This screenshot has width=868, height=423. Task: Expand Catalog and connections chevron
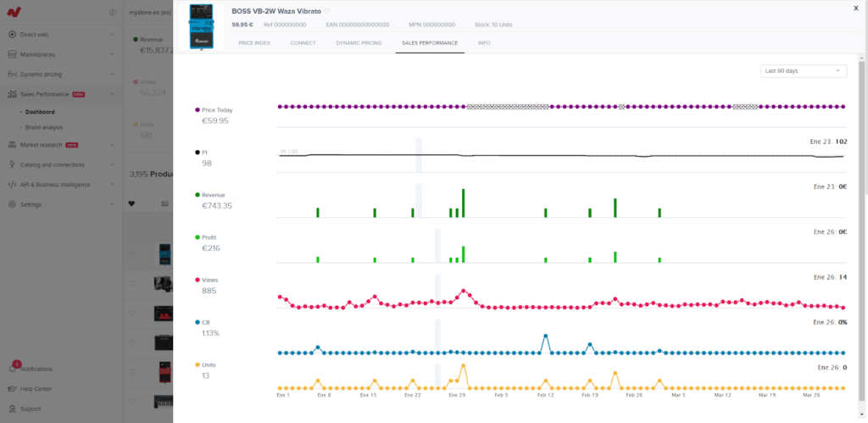point(113,164)
